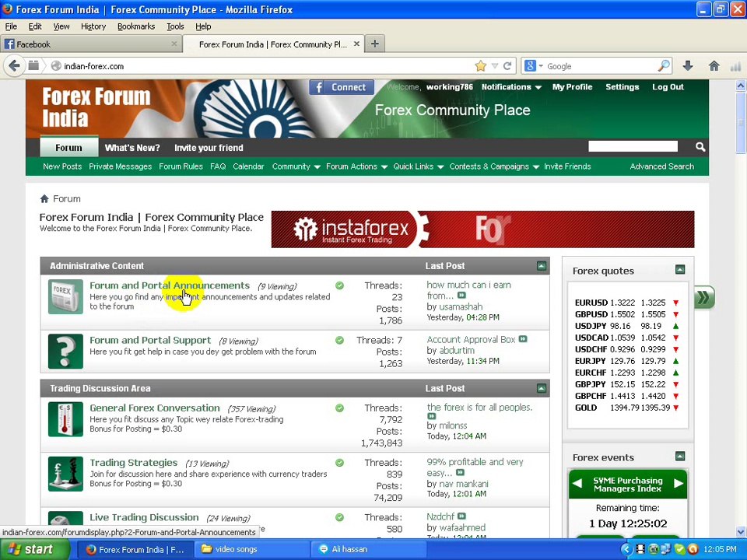
Task: Close the Facebook tab
Action: [x=174, y=44]
